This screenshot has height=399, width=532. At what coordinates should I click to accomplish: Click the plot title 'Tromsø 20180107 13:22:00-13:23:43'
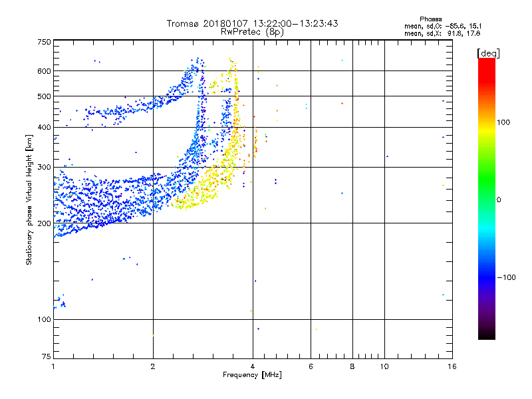click(x=252, y=23)
